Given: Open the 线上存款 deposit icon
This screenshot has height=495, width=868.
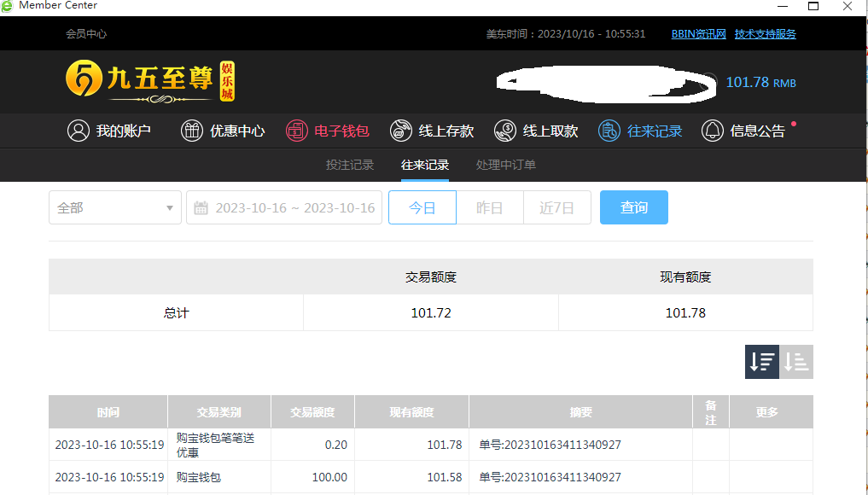Looking at the screenshot, I should coord(401,131).
